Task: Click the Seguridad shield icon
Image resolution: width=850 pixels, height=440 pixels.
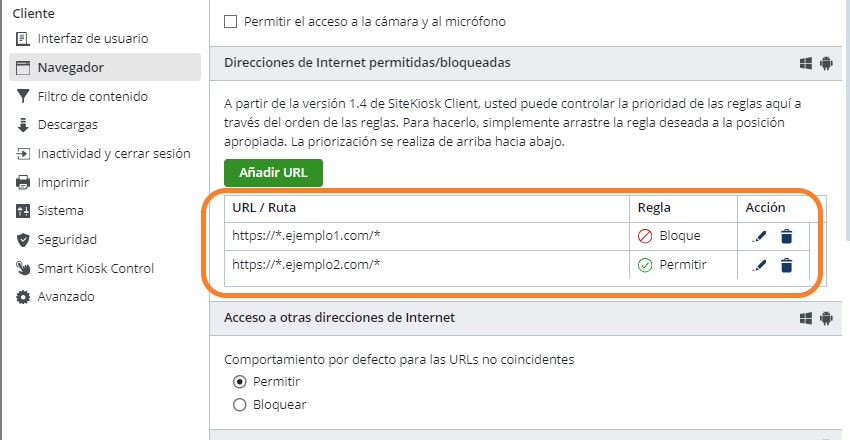Action: point(23,240)
